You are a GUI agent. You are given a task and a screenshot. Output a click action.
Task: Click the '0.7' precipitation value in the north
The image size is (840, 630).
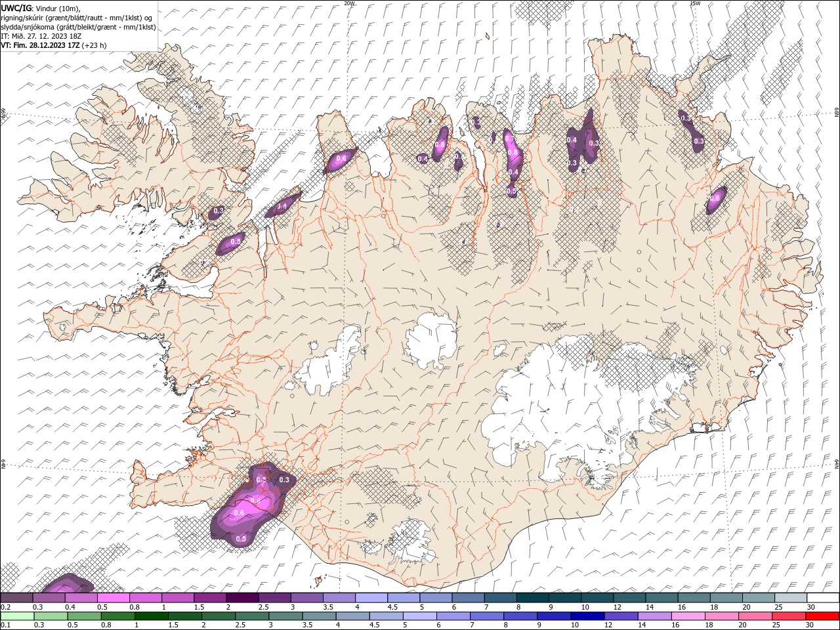508,138
